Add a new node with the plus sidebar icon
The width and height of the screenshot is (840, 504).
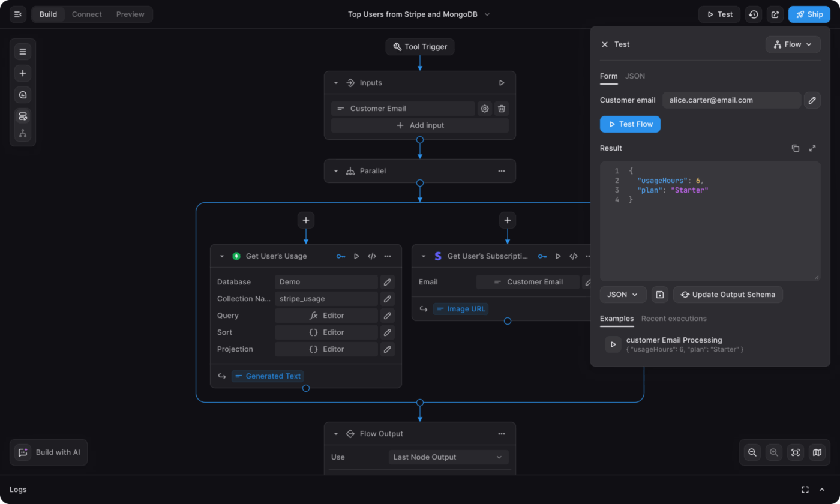click(x=22, y=73)
